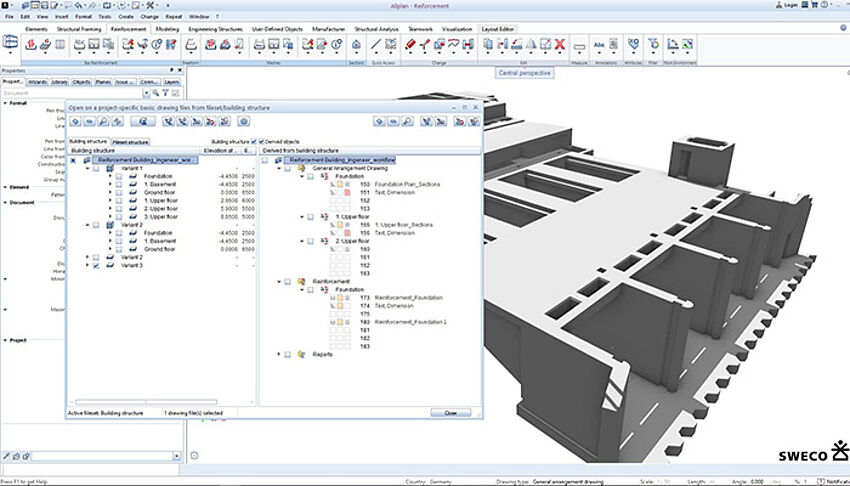Check the Variant 1 Foundation checkbox

pyautogui.click(x=119, y=176)
